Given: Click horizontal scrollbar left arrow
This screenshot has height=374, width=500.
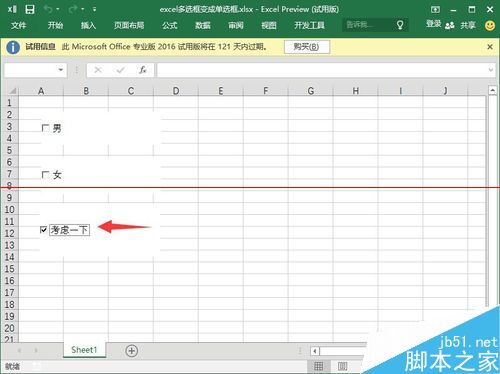Looking at the screenshot, I should point(314,351).
